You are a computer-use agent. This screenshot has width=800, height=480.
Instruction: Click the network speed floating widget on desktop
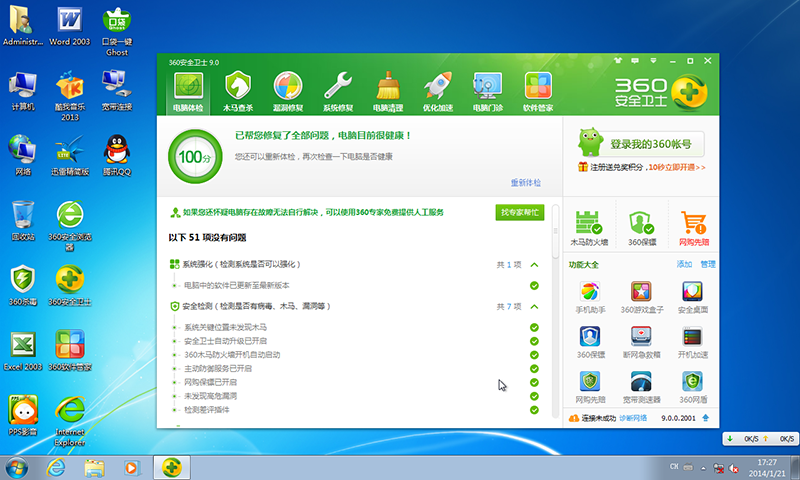[760, 439]
